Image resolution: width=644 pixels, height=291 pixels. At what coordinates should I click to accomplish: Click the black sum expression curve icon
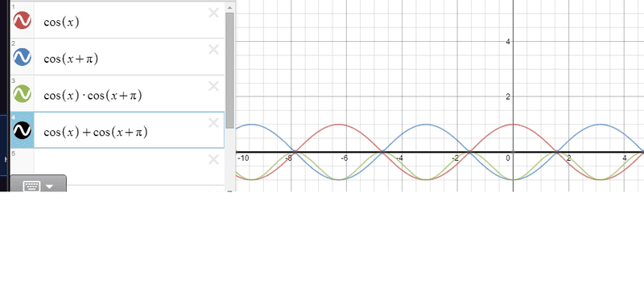point(23,130)
